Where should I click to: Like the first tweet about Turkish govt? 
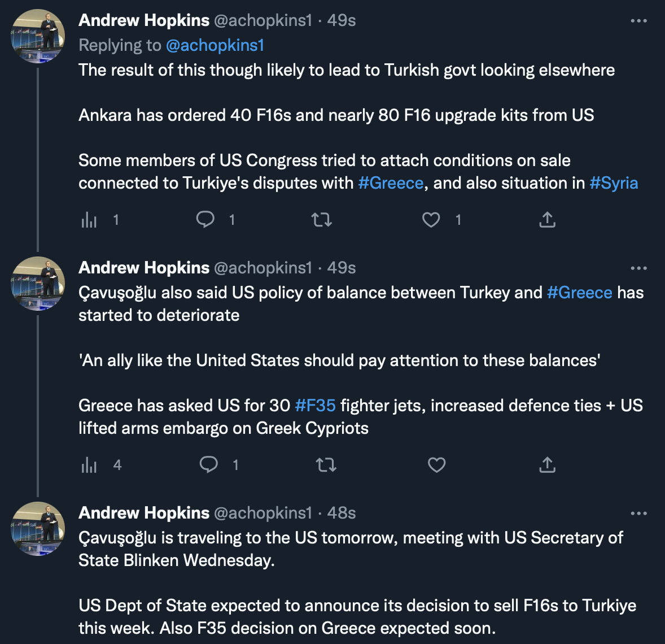coord(431,219)
